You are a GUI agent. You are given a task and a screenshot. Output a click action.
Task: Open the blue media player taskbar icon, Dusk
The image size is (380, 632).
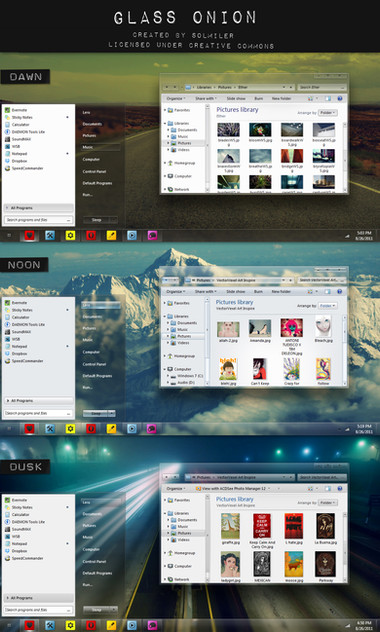click(x=132, y=625)
